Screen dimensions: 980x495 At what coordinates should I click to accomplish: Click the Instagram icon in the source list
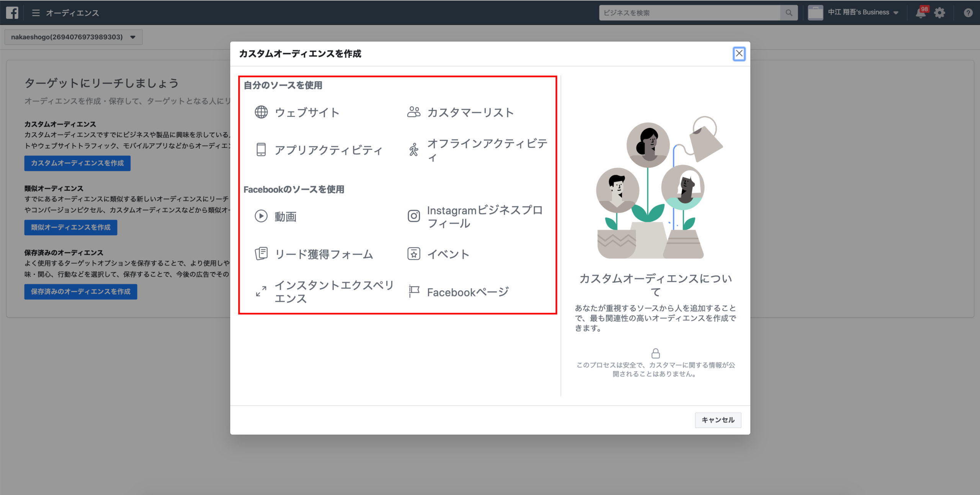coord(413,216)
